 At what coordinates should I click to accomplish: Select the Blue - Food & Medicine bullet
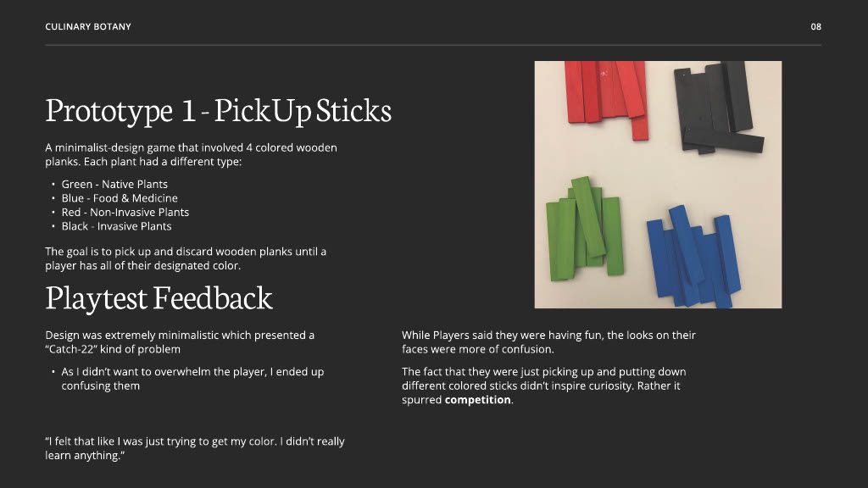tap(120, 198)
